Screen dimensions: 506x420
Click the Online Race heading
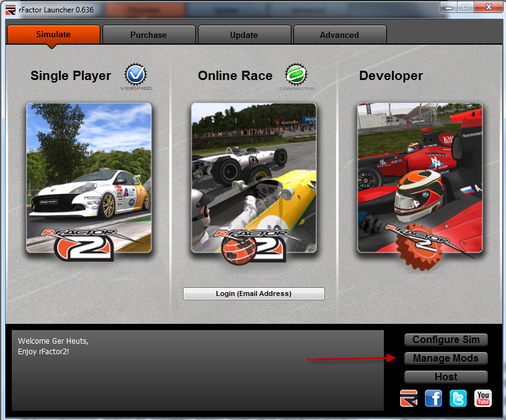235,76
